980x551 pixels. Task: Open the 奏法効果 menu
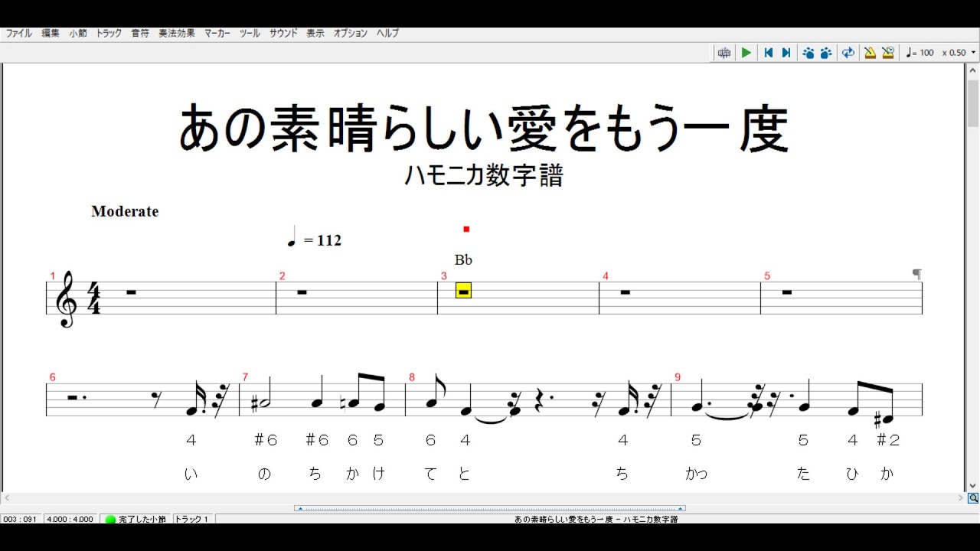pyautogui.click(x=177, y=34)
